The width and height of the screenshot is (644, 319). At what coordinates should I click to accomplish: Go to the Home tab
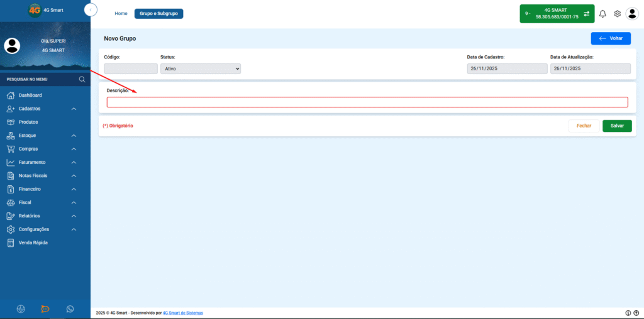coord(121,14)
